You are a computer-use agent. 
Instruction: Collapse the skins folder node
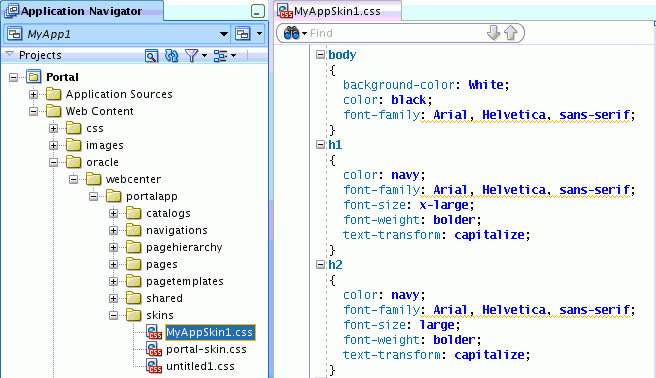[114, 315]
